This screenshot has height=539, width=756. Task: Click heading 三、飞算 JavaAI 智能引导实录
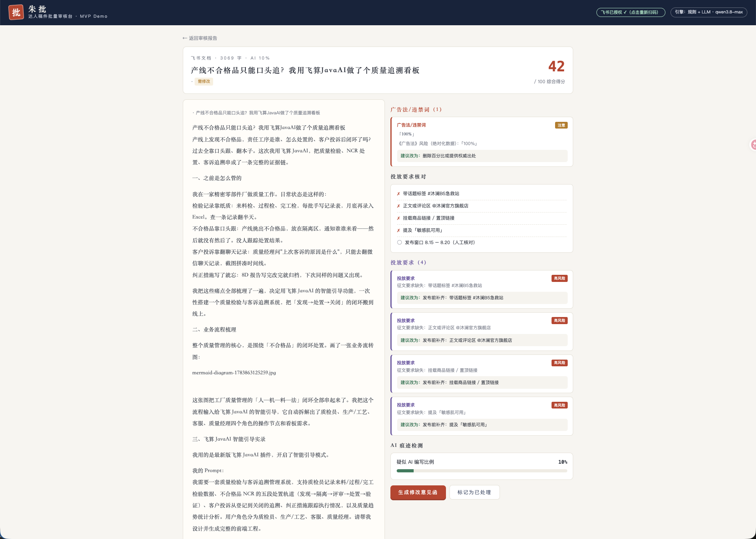(229, 439)
